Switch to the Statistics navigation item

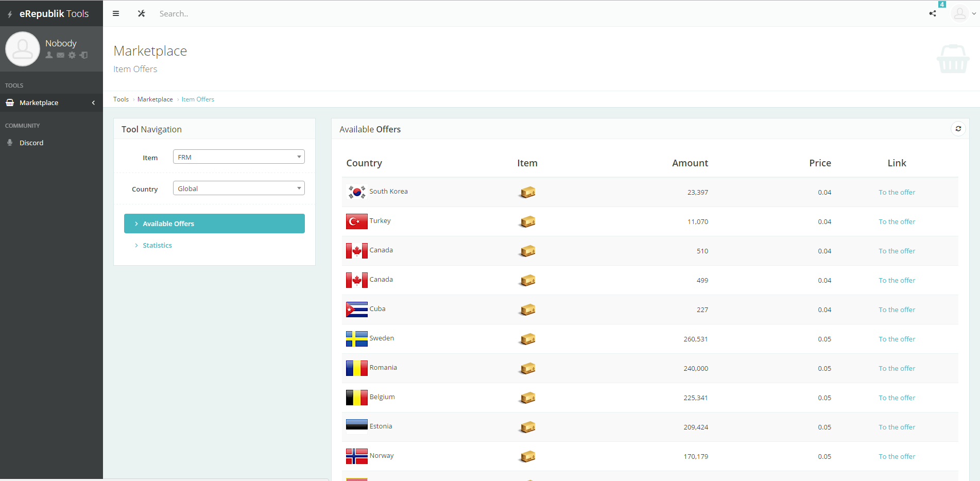[x=157, y=246]
